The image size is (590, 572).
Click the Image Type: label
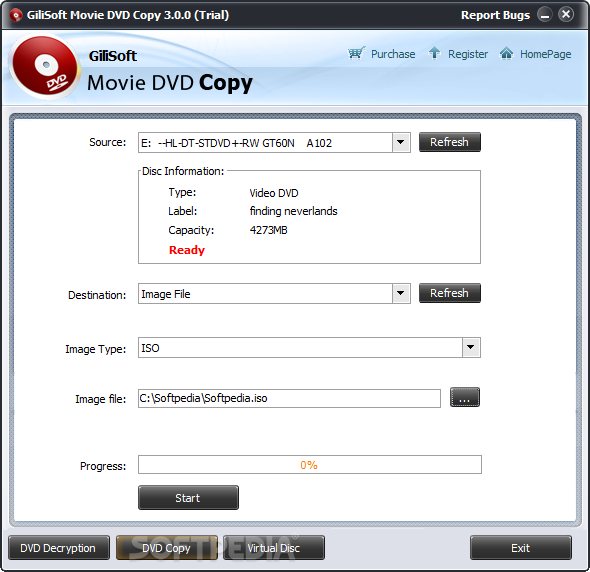coord(96,349)
